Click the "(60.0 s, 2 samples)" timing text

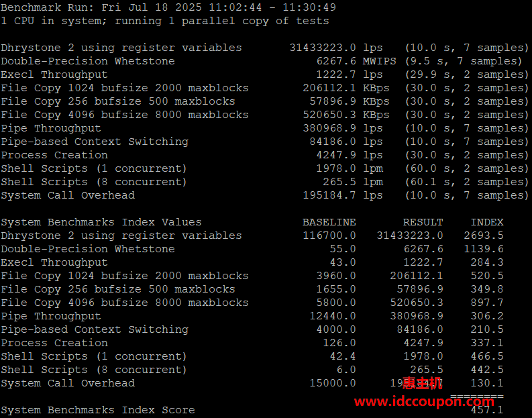pyautogui.click(x=467, y=168)
